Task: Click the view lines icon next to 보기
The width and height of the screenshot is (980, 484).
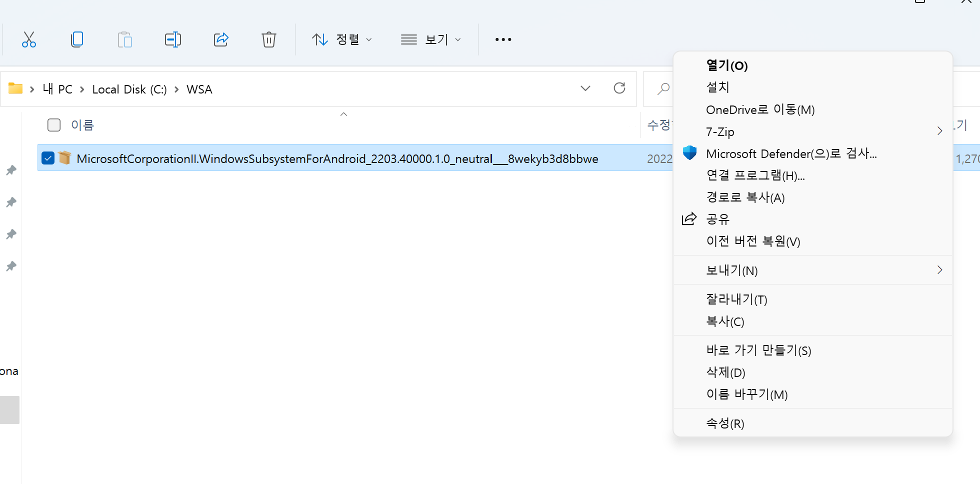Action: pyautogui.click(x=409, y=39)
